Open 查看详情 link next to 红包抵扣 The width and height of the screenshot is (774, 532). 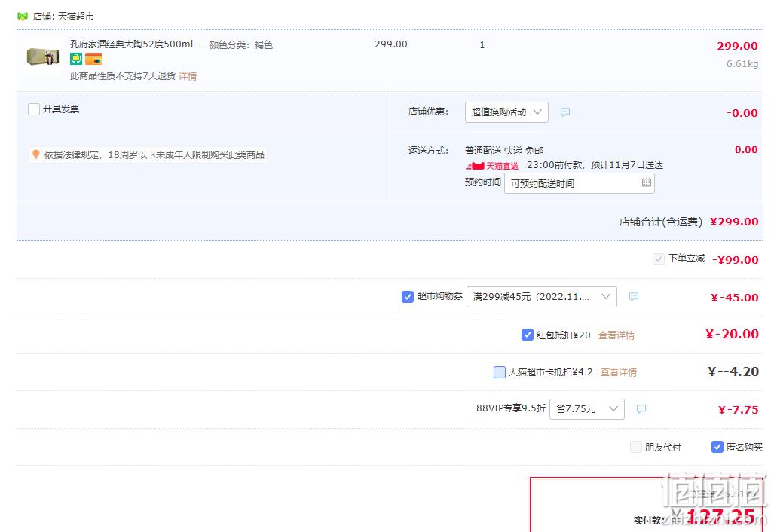tap(616, 335)
